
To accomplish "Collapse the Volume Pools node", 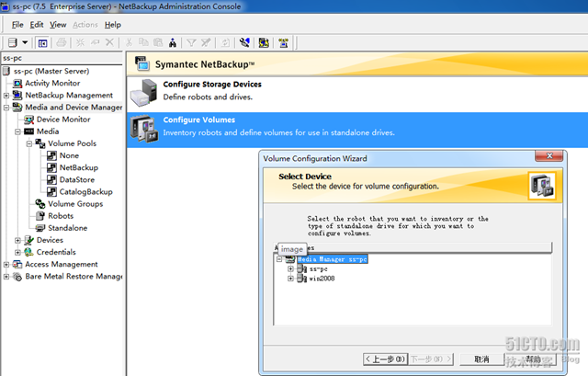I will pos(29,143).
